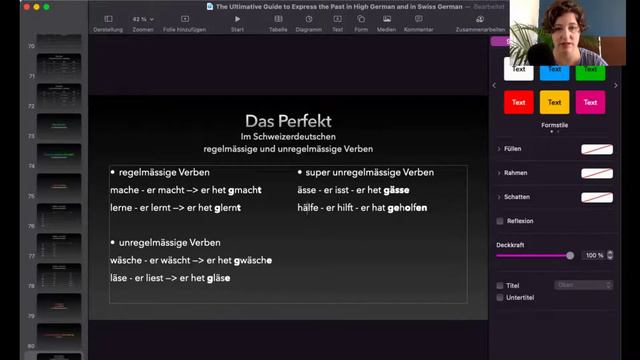The width and height of the screenshot is (640, 360).
Task: Click the bullet 'unregelmässige Verben' lower left
Action: (169, 243)
